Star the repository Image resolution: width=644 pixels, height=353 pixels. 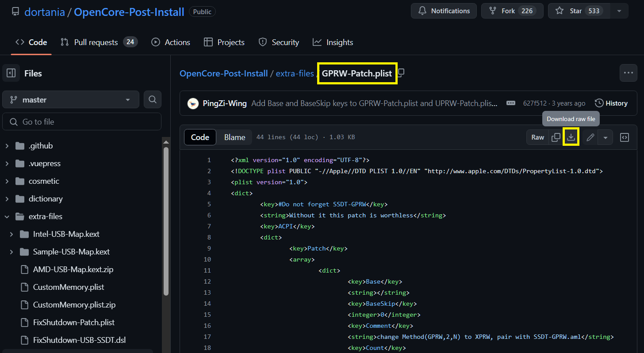click(x=579, y=11)
